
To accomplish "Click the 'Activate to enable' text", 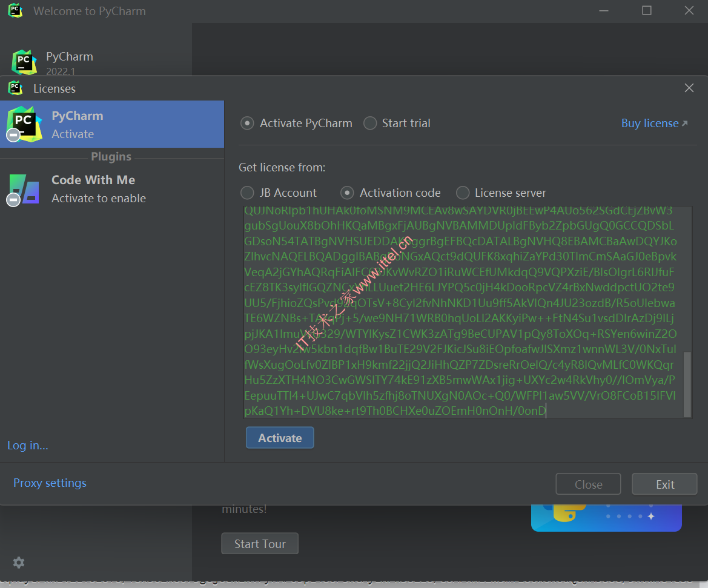I will tap(99, 198).
